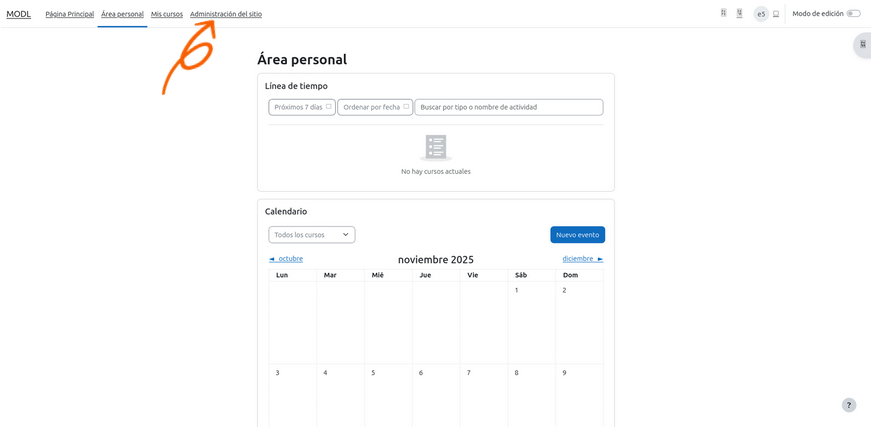Click the e5 user avatar
Image resolution: width=871 pixels, height=427 pixels.
[761, 14]
